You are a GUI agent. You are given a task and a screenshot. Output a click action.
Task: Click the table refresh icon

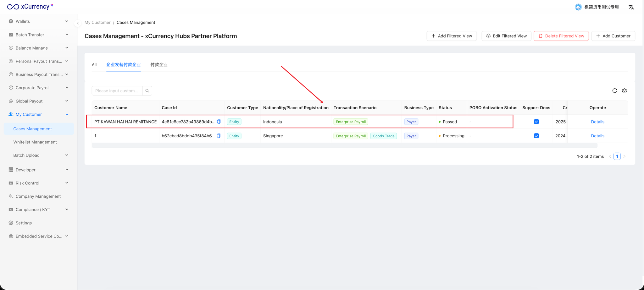click(x=614, y=91)
